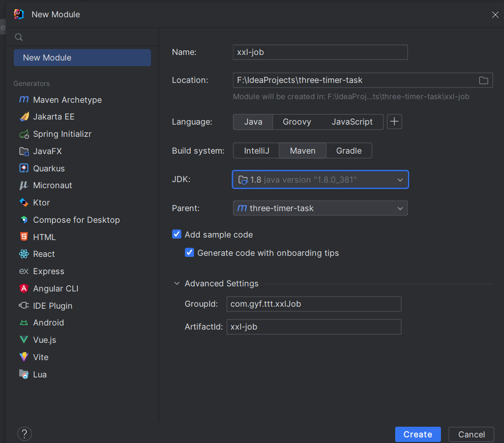Click the Cancel button
Viewport: 504px width, 443px height.
pyautogui.click(x=471, y=434)
